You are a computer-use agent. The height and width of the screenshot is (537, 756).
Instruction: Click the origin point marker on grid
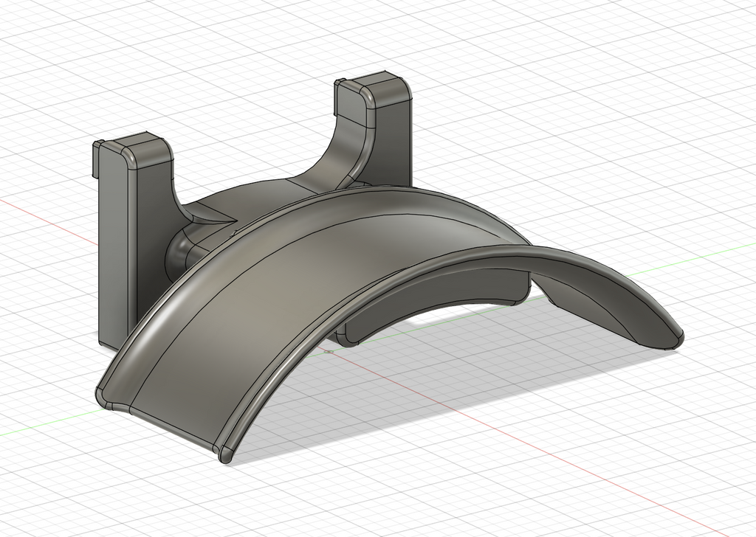[x=329, y=351]
